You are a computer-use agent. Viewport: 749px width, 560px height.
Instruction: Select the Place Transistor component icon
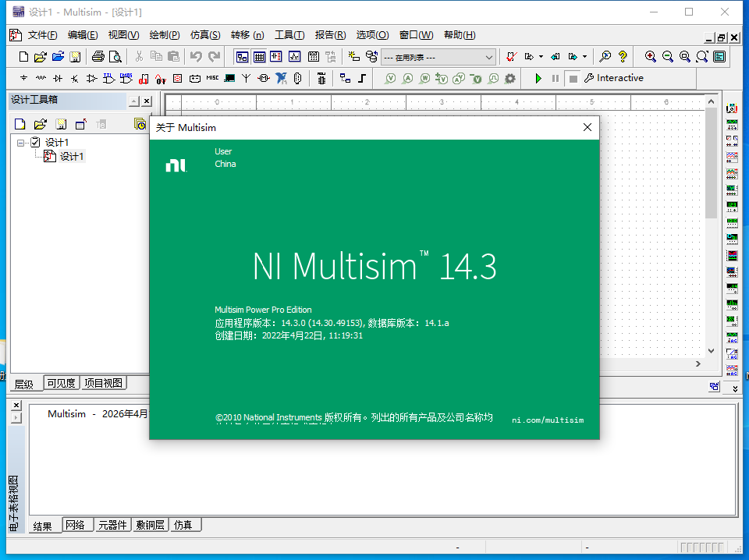73,78
